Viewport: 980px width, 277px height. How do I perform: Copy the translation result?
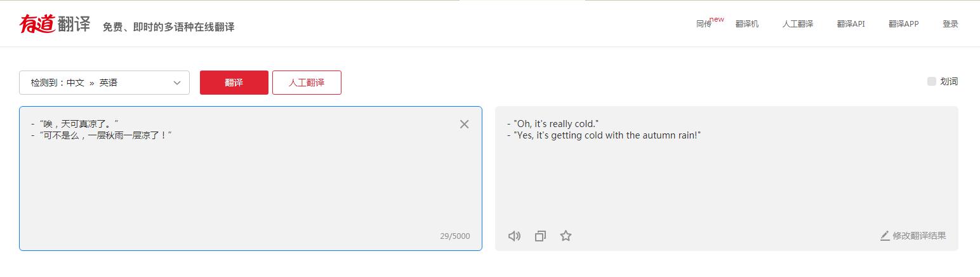[x=540, y=236]
